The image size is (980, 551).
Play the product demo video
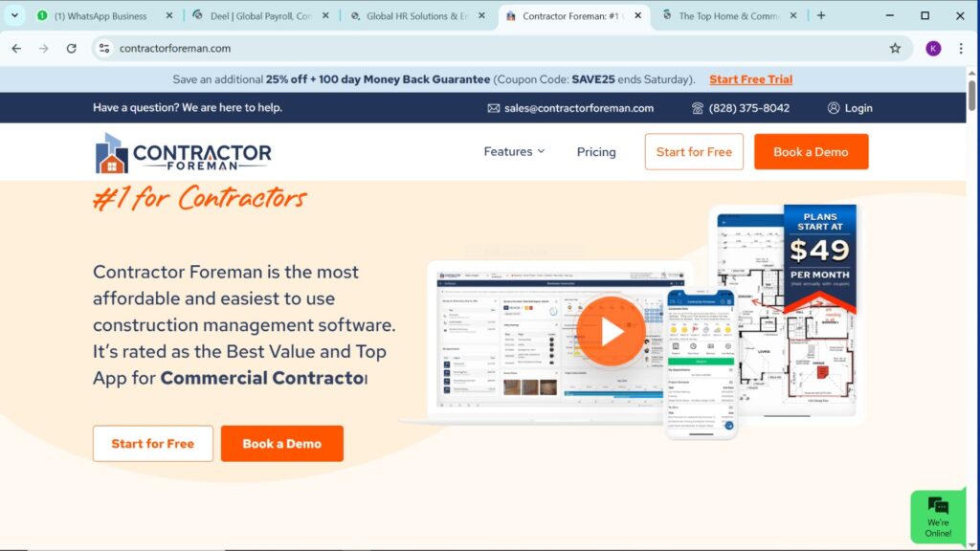(x=611, y=332)
